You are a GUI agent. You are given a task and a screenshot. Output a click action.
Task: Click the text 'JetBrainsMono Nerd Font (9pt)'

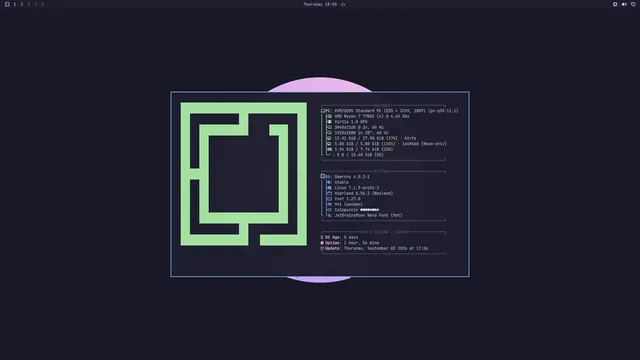tap(368, 215)
